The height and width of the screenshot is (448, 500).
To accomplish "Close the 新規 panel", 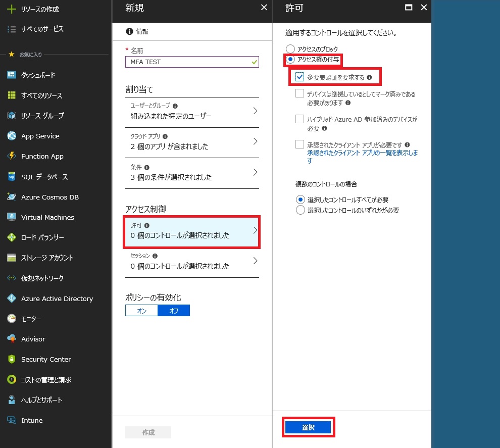I will click(x=264, y=8).
